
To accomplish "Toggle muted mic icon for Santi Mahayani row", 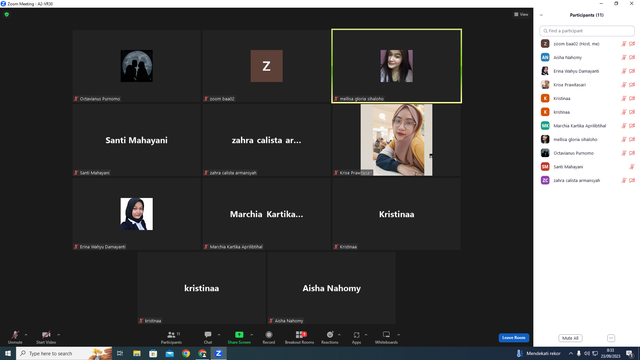I will pyautogui.click(x=632, y=167).
